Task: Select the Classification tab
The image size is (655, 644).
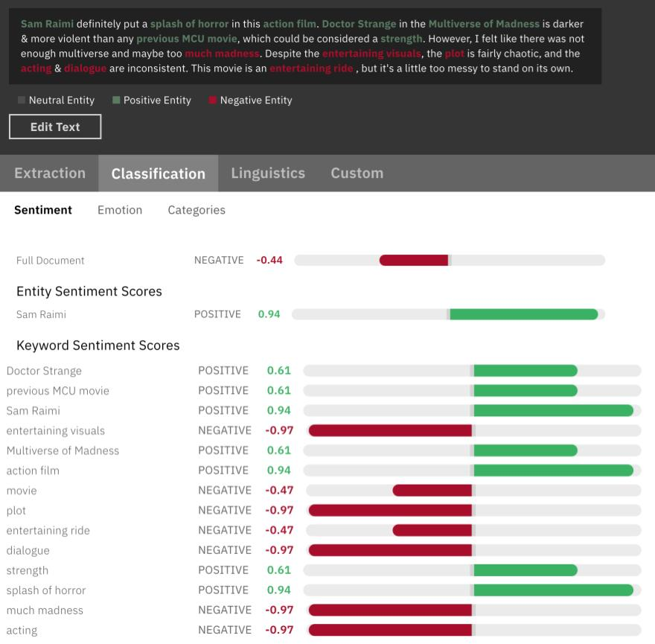Action: point(159,173)
